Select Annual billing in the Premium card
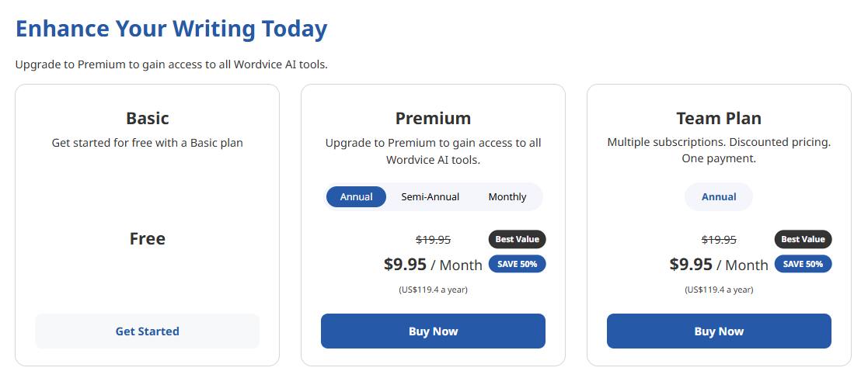This screenshot has height=385, width=868. [356, 197]
